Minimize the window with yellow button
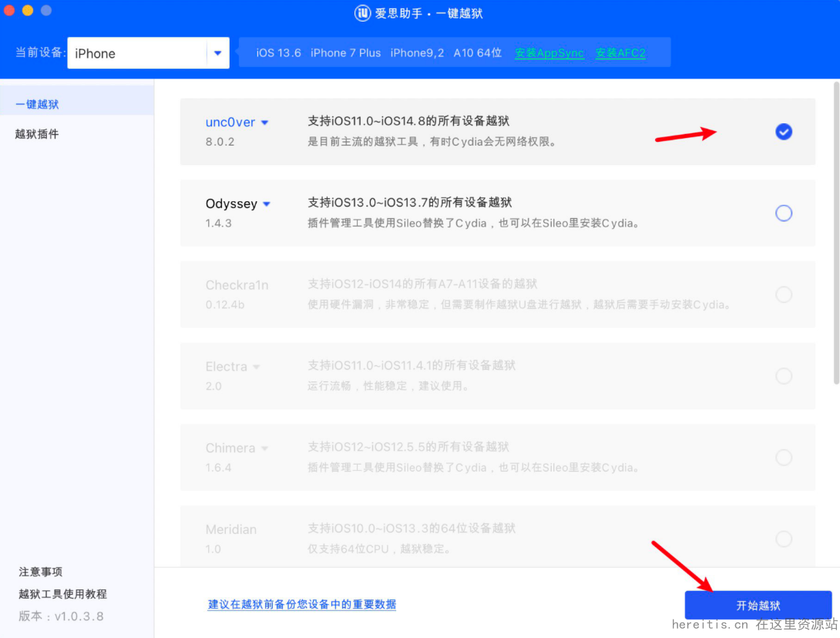Image resolution: width=840 pixels, height=638 pixels. tap(28, 10)
